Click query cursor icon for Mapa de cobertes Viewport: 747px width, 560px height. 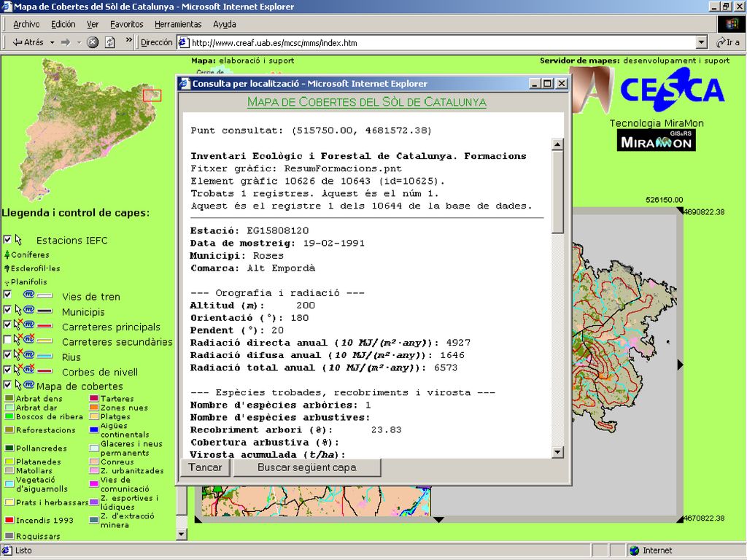click(18, 385)
